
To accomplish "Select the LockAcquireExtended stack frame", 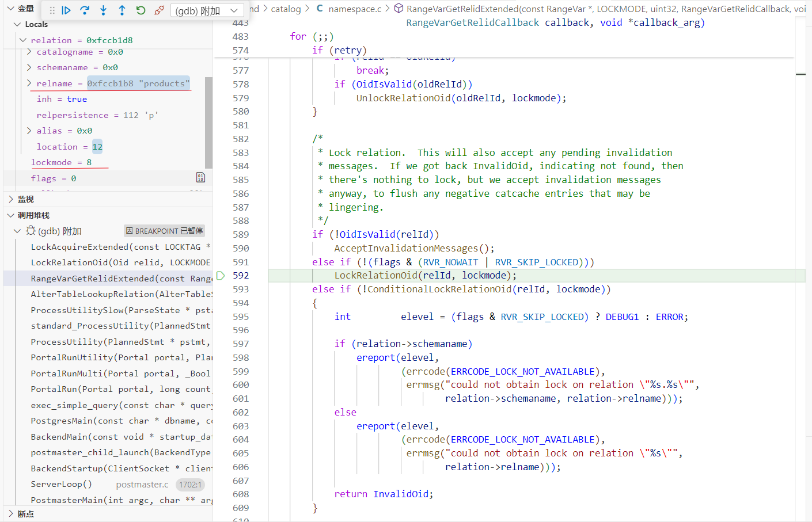I will click(x=115, y=247).
